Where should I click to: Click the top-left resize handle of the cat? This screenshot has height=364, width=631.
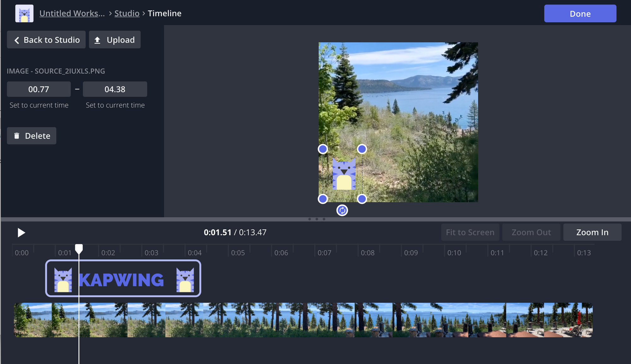tap(322, 149)
